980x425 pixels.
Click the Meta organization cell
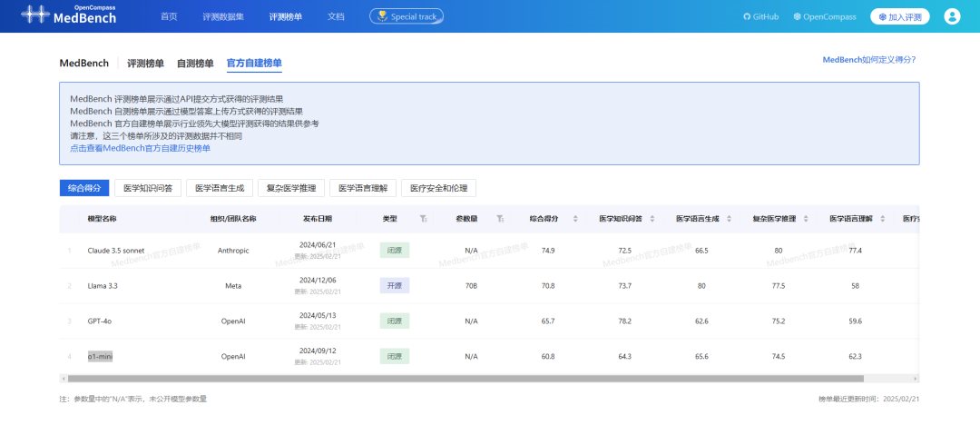tap(233, 286)
